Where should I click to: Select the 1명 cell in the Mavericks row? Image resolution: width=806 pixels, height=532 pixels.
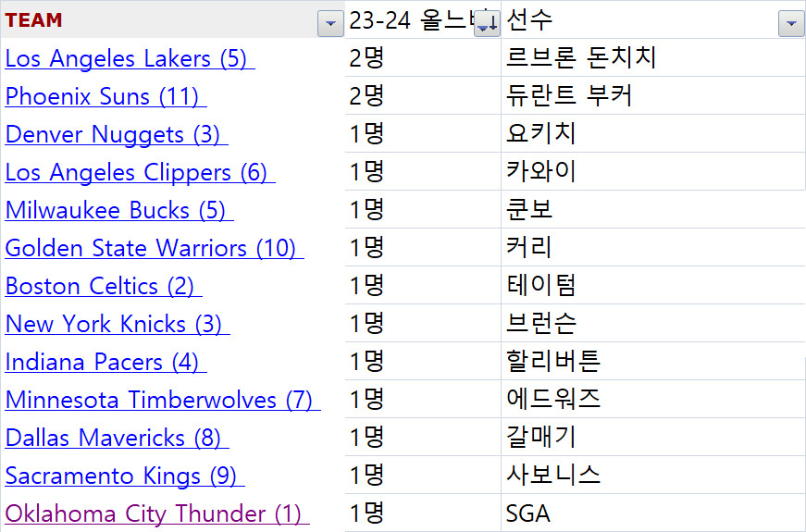[423, 438]
